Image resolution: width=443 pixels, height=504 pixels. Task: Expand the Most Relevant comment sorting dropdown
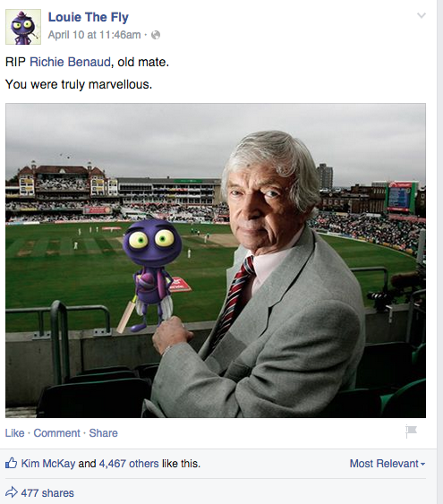[388, 464]
